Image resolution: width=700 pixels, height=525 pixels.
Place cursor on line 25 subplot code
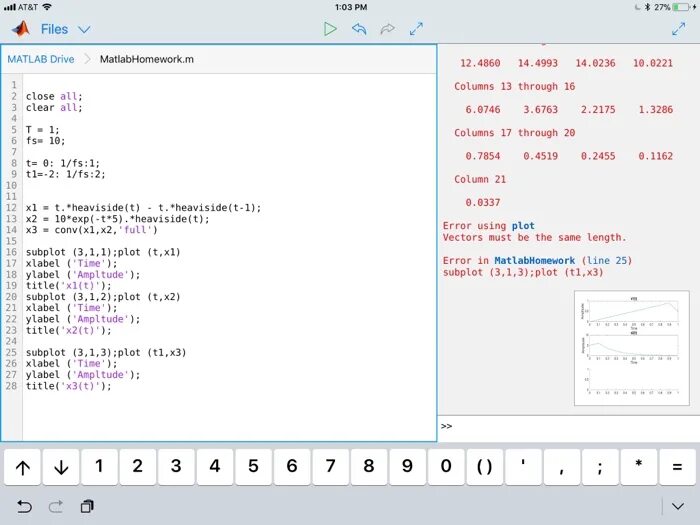[106, 353]
